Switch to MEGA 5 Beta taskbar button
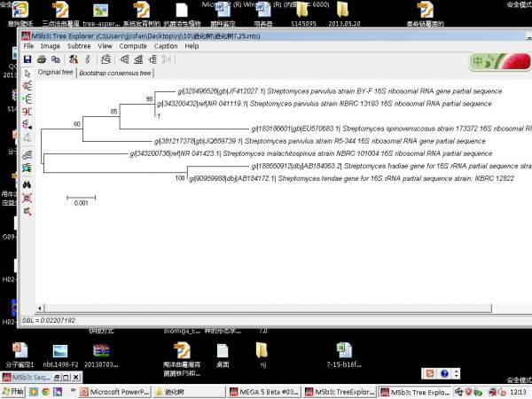The width and height of the screenshot is (532, 399). (264, 392)
